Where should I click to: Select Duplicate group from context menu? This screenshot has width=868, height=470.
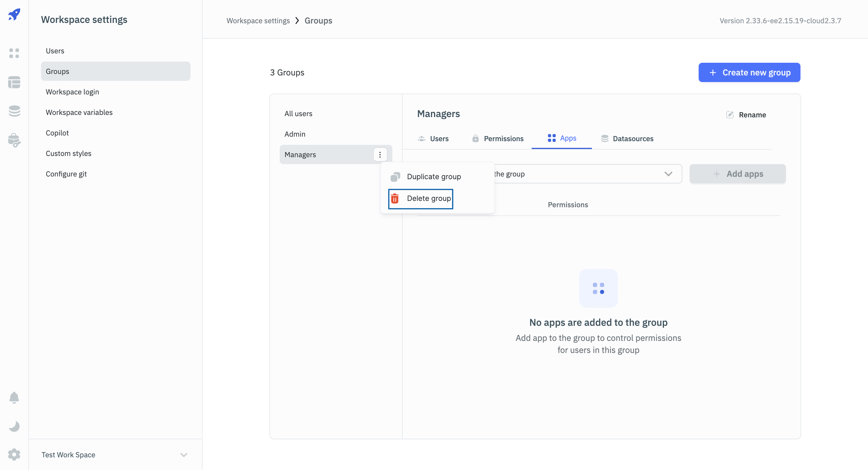point(434,176)
